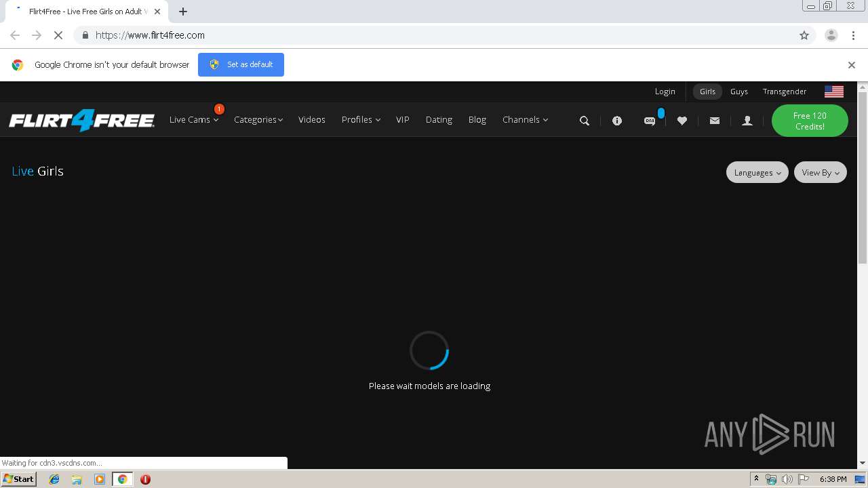
Task: Dismiss the default browser notification bar
Action: tap(852, 65)
